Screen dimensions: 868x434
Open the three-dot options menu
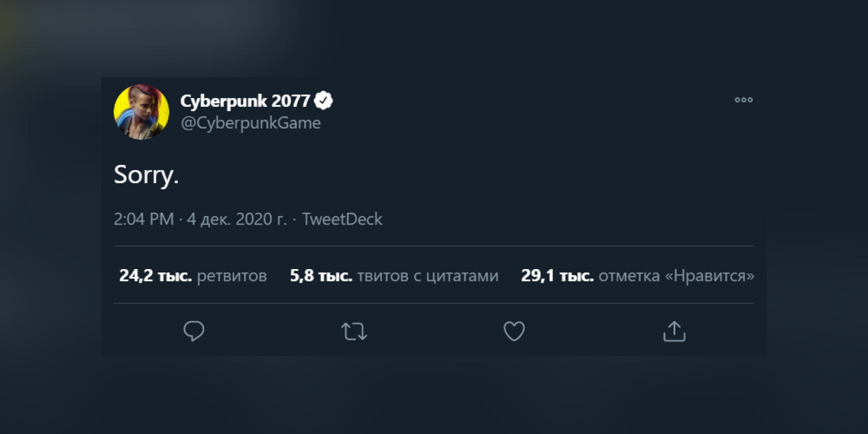click(x=743, y=99)
